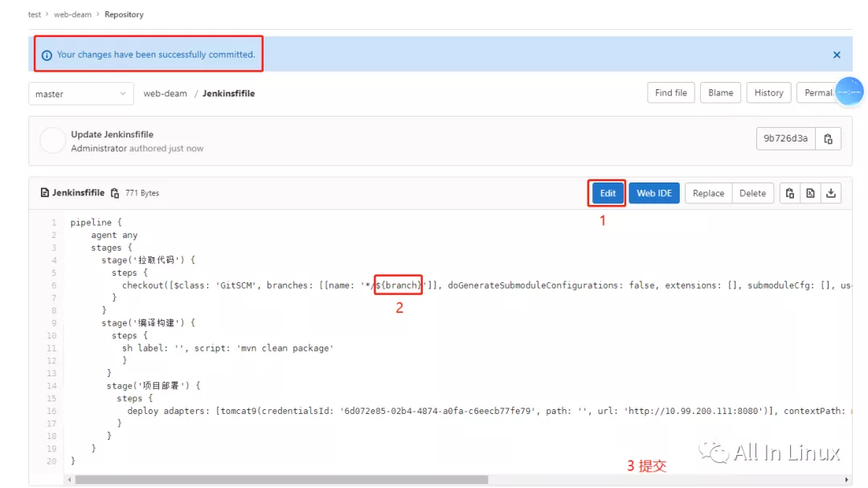Launch the Web IDE
The width and height of the screenshot is (868, 488).
tap(653, 193)
